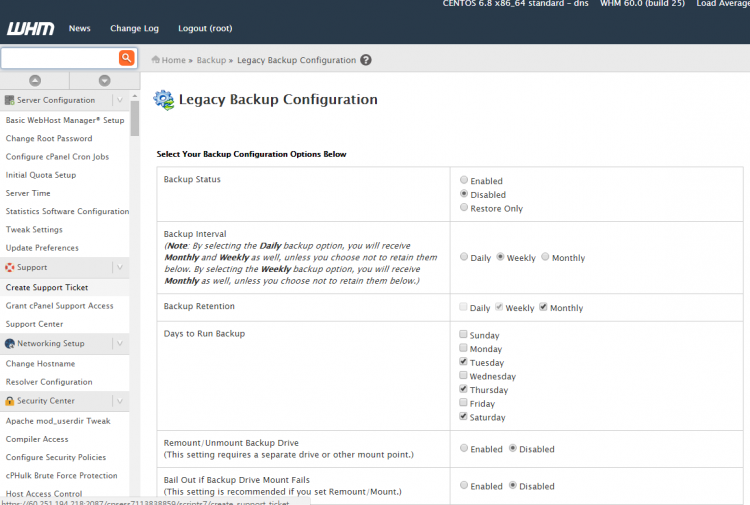The image size is (750, 505).
Task: Click the sidebar scrollbar up arrow
Action: [x=135, y=96]
